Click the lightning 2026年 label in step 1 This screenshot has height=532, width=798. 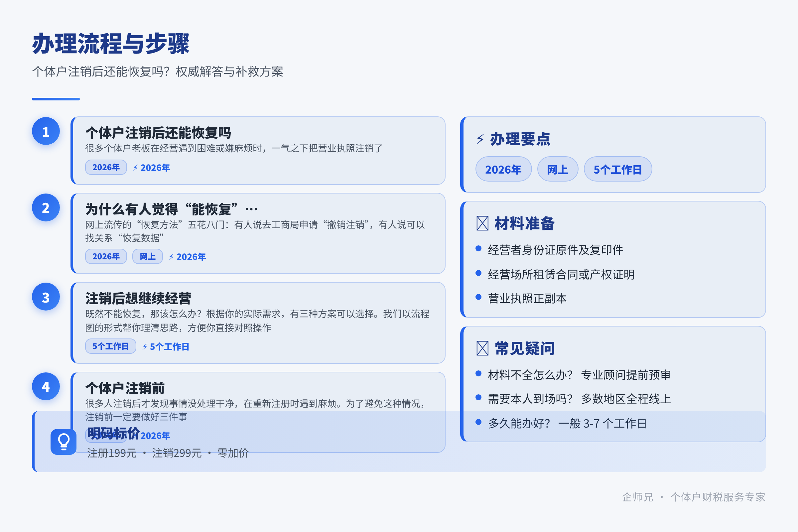pyautogui.click(x=151, y=168)
